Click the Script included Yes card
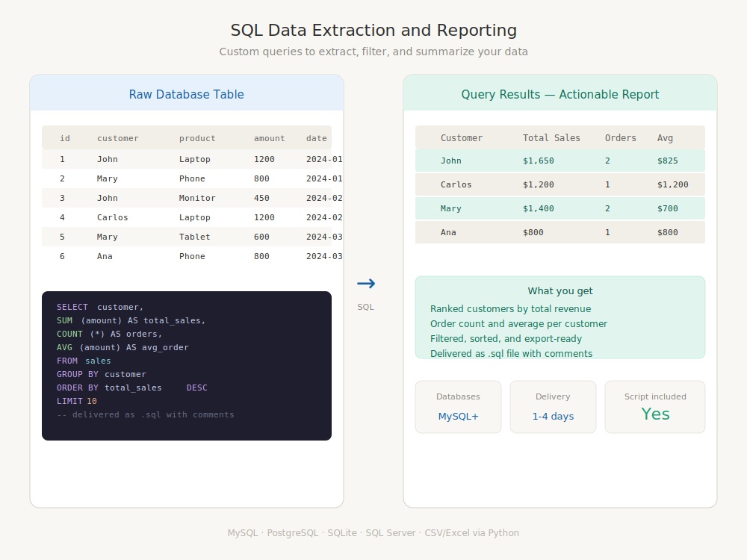Viewport: 747px width, 560px height. click(x=655, y=407)
